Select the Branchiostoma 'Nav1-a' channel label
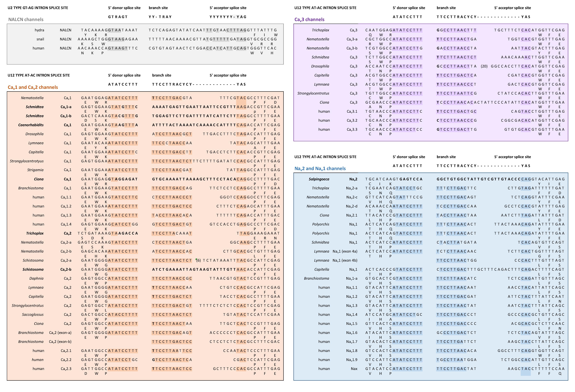This screenshot has height=392, width=575. pyautogui.click(x=352, y=278)
